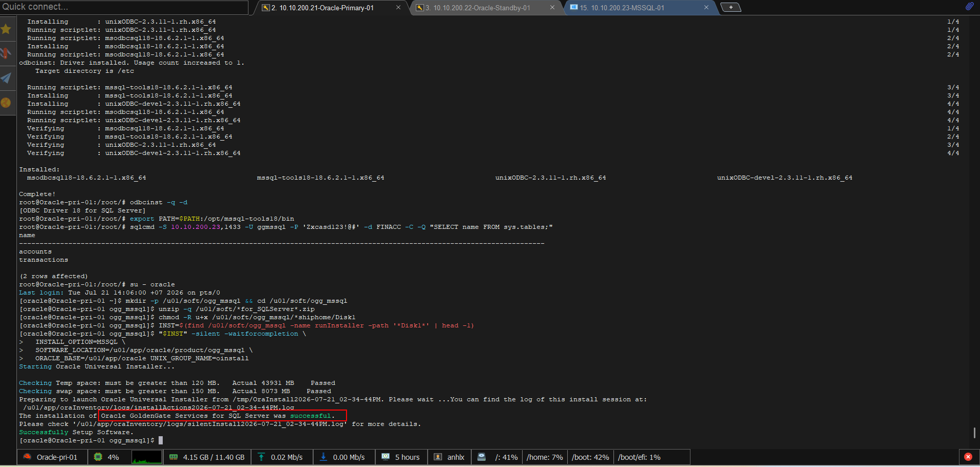Click the upload speed arrow icon
This screenshot has width=980, height=467.
(x=261, y=457)
